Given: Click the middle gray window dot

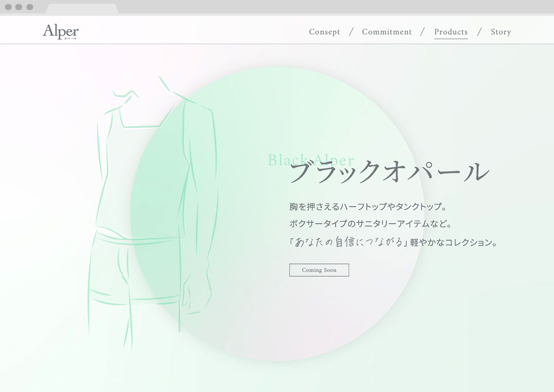Looking at the screenshot, I should (19, 7).
